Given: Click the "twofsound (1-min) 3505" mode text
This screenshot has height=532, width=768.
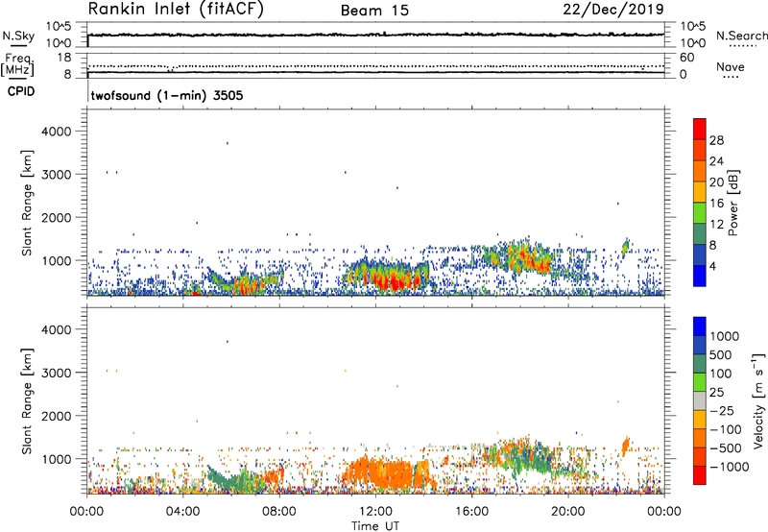Looking at the screenshot, I should point(167,95).
